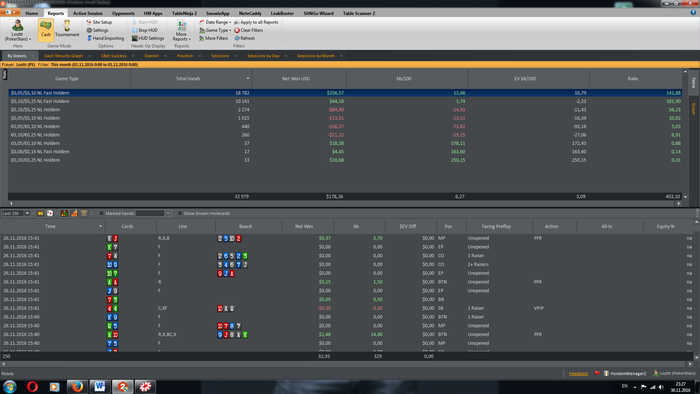Click stakes table horizontal scrollbar
The width and height of the screenshot is (700, 394).
pos(345,203)
